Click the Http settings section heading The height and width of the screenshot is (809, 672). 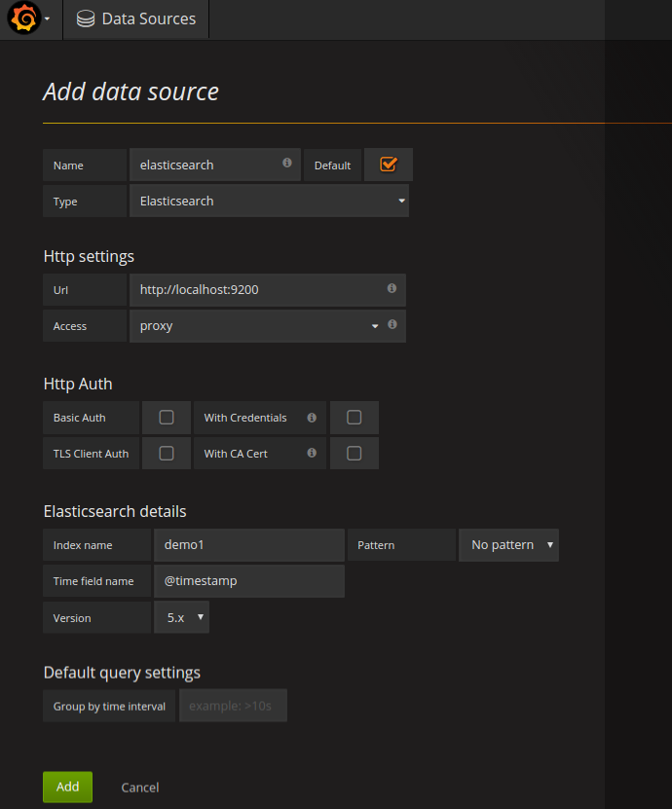click(89, 256)
